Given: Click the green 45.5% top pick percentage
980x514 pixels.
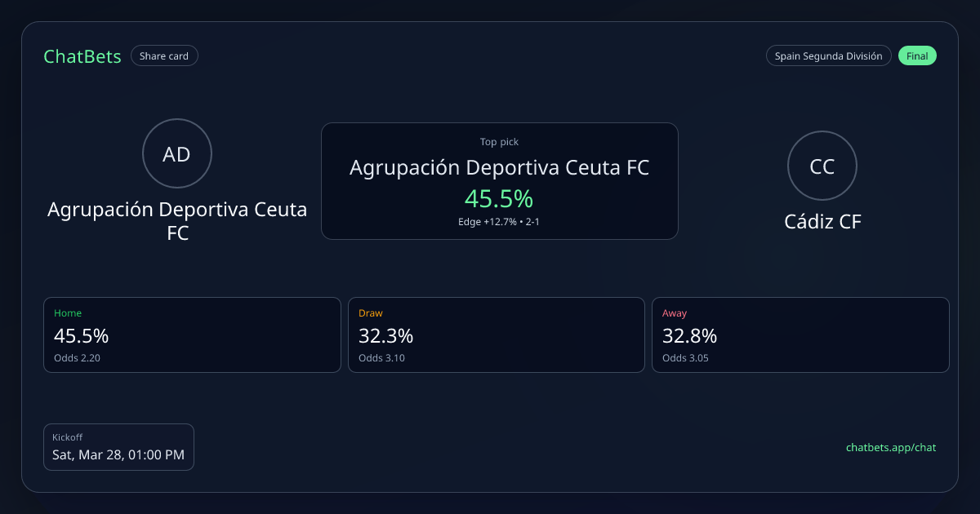Looking at the screenshot, I should click(x=499, y=198).
